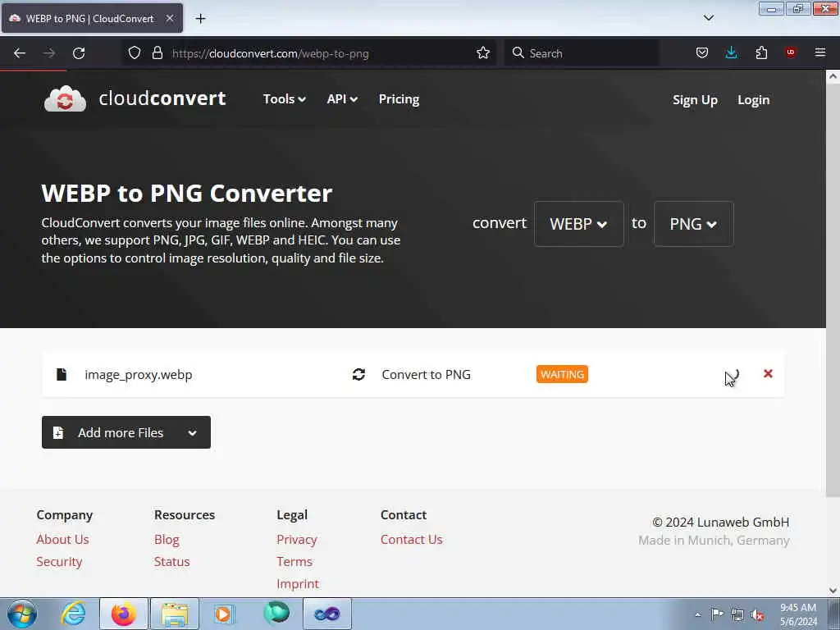Click the CloudConvert cloud logo

pos(65,99)
